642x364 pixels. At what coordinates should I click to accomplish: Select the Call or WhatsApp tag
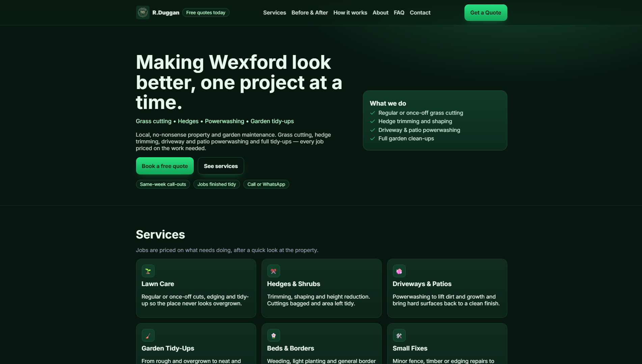[x=266, y=184]
